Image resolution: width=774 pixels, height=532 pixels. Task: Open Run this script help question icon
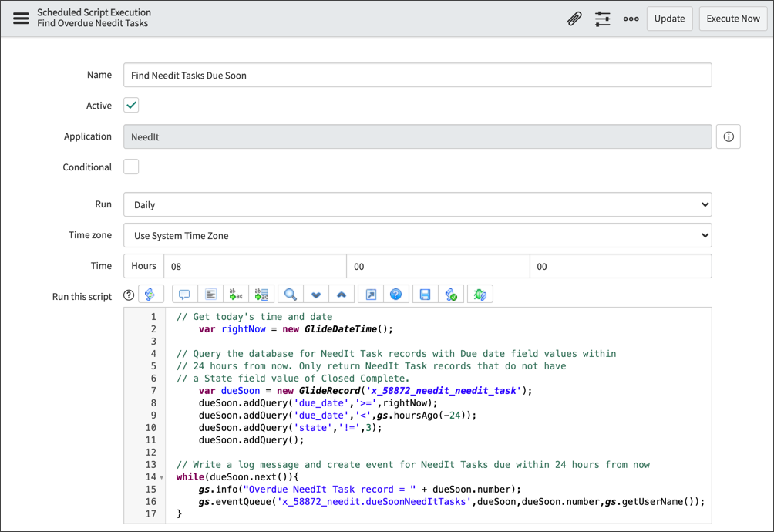(129, 295)
